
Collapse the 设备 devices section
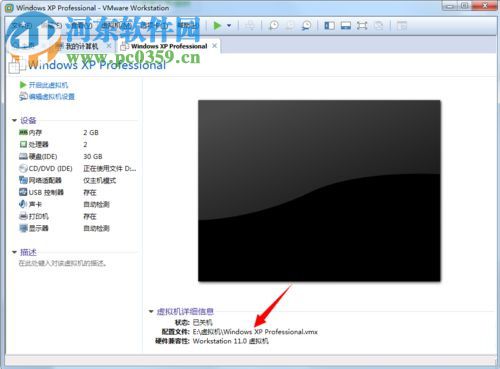click(x=14, y=120)
